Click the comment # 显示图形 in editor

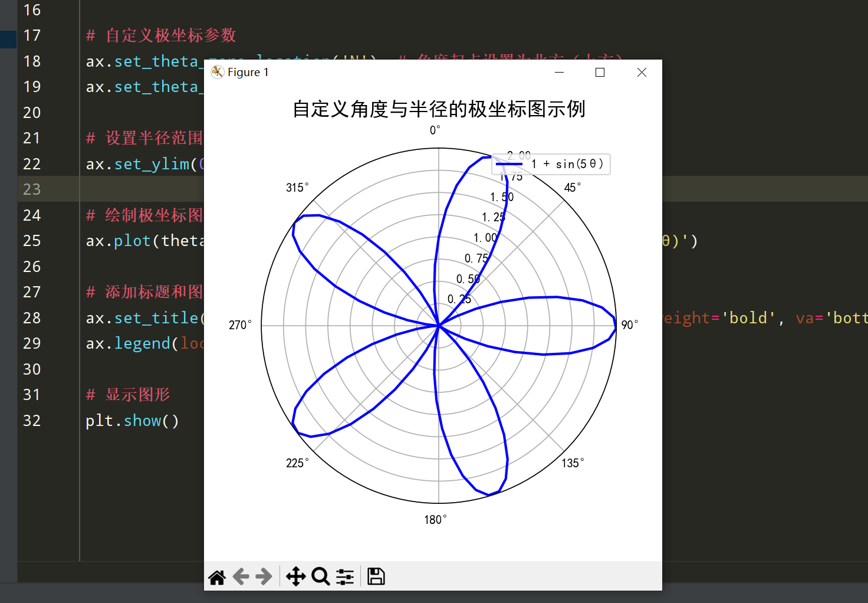[x=128, y=395]
